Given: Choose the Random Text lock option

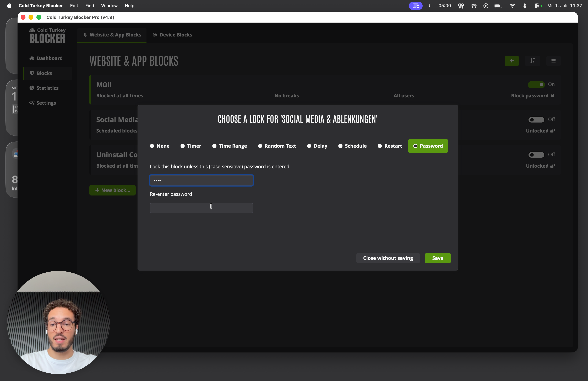Looking at the screenshot, I should 277,146.
